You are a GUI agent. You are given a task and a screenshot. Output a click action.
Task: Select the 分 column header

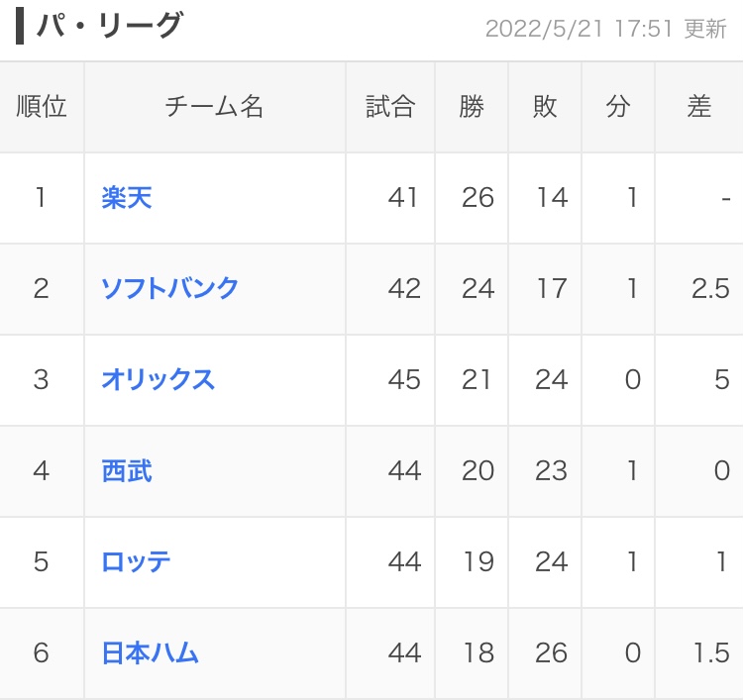(618, 107)
